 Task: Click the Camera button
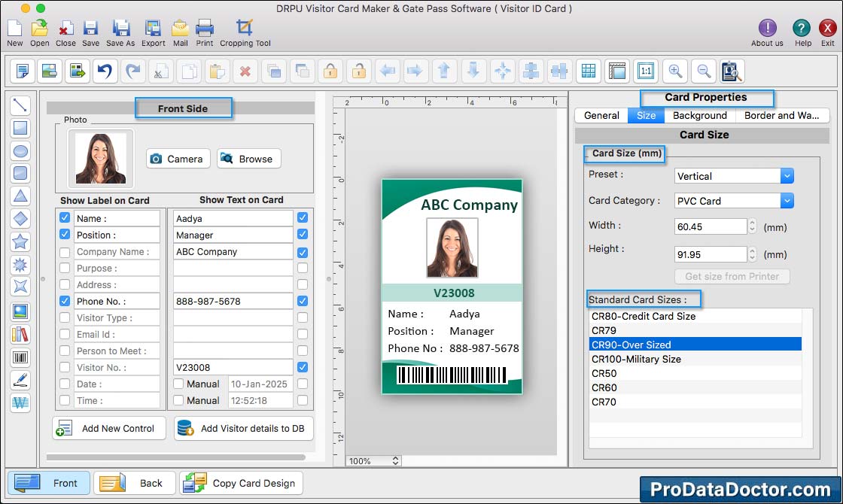pyautogui.click(x=178, y=159)
